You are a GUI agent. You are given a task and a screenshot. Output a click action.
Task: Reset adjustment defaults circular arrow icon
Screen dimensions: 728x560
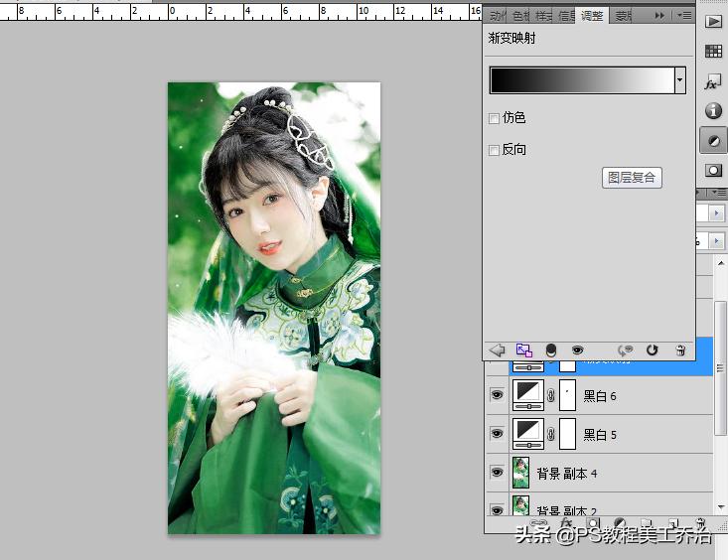point(653,350)
